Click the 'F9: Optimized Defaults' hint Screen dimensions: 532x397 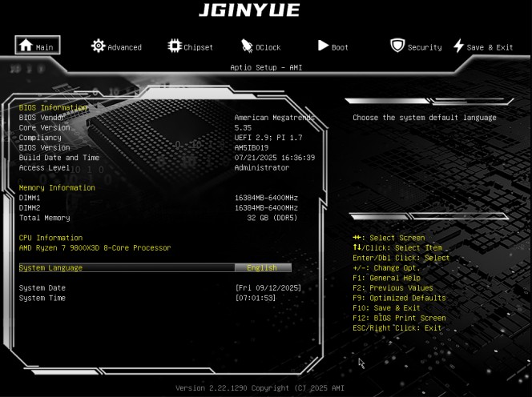[x=399, y=298]
